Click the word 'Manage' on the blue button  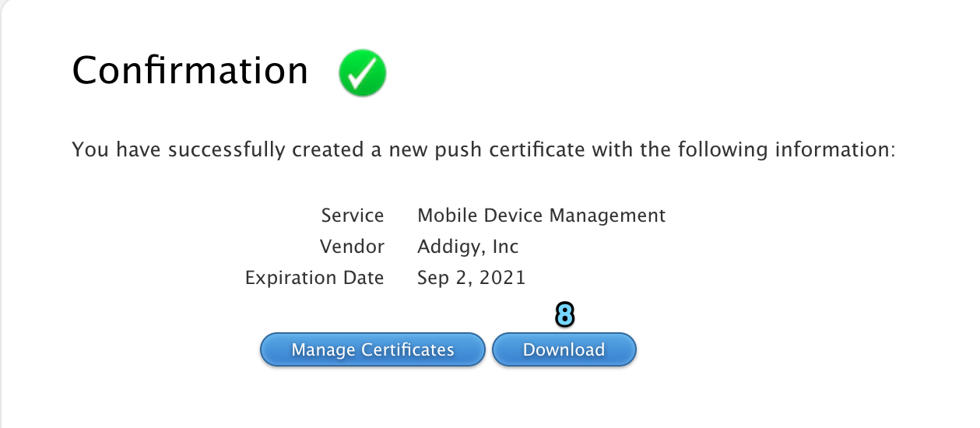[323, 351]
